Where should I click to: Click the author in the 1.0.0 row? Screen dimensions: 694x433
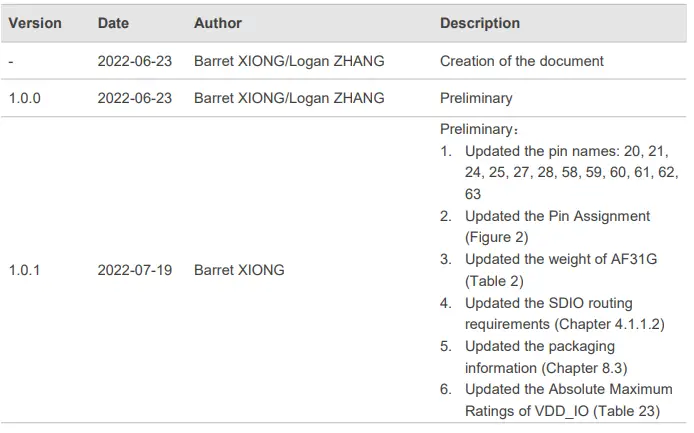[x=291, y=99]
